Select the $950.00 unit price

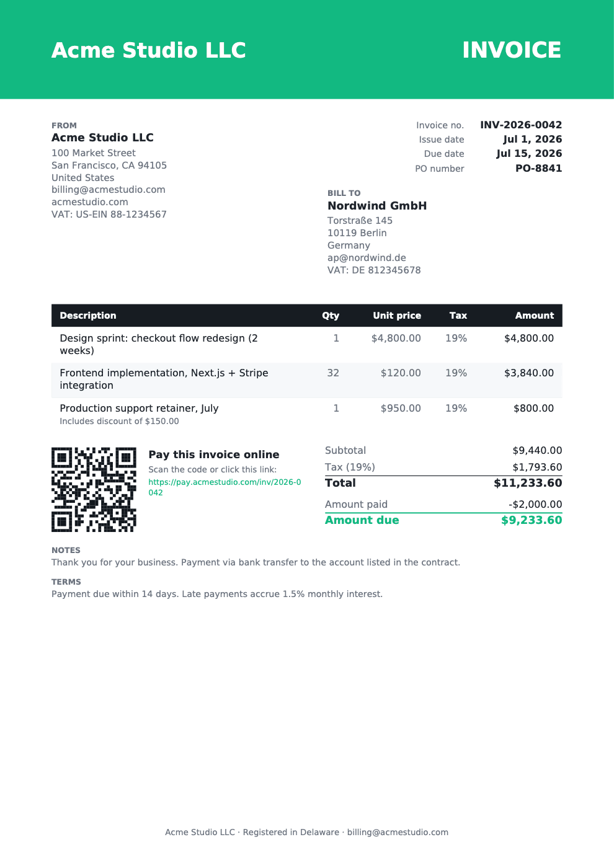pyautogui.click(x=401, y=409)
